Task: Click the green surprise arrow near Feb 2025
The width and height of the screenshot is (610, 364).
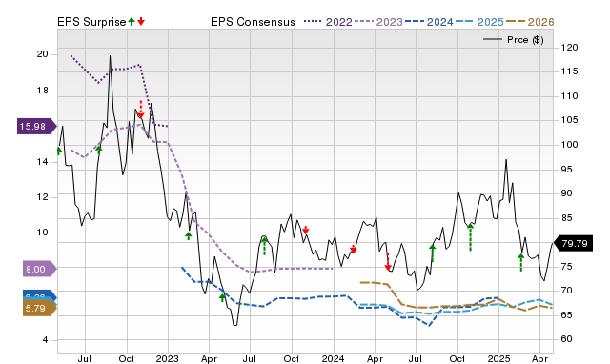Action: pyautogui.click(x=521, y=262)
